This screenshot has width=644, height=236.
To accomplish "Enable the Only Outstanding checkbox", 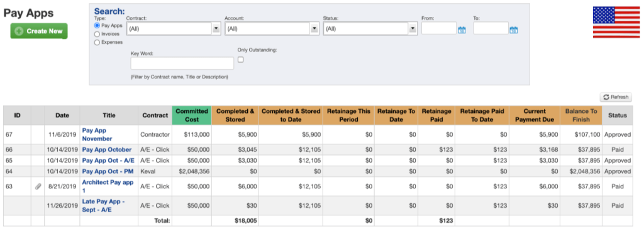I will click(x=241, y=60).
